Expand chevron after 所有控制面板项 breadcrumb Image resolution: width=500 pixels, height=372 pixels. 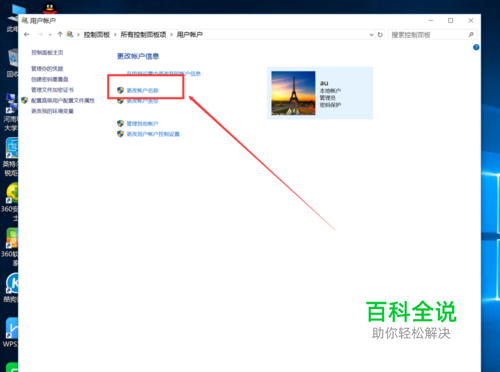[x=171, y=35]
